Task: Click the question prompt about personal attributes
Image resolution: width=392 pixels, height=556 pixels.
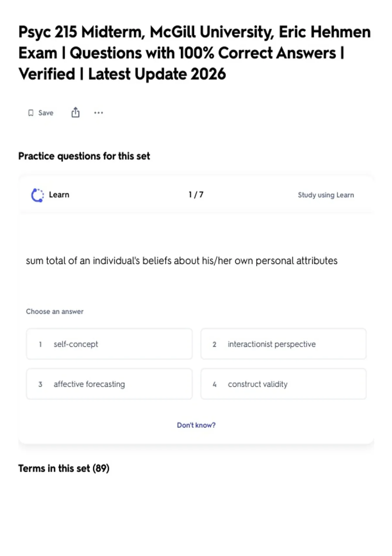Action: [182, 261]
